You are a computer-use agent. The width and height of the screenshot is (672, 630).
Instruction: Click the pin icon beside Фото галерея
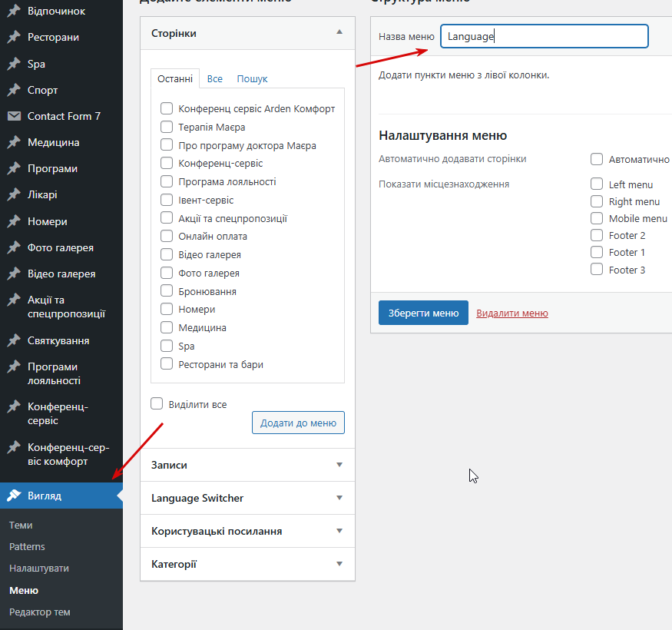(x=14, y=248)
